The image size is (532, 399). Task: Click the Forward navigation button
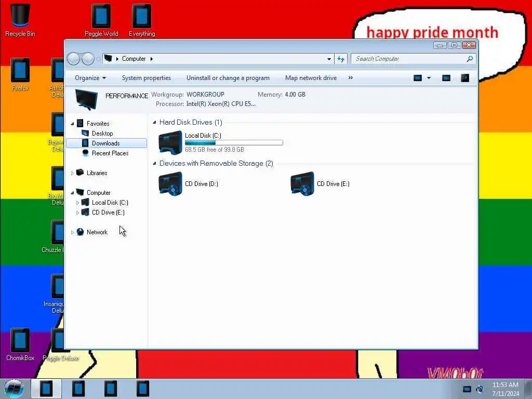pyautogui.click(x=88, y=59)
